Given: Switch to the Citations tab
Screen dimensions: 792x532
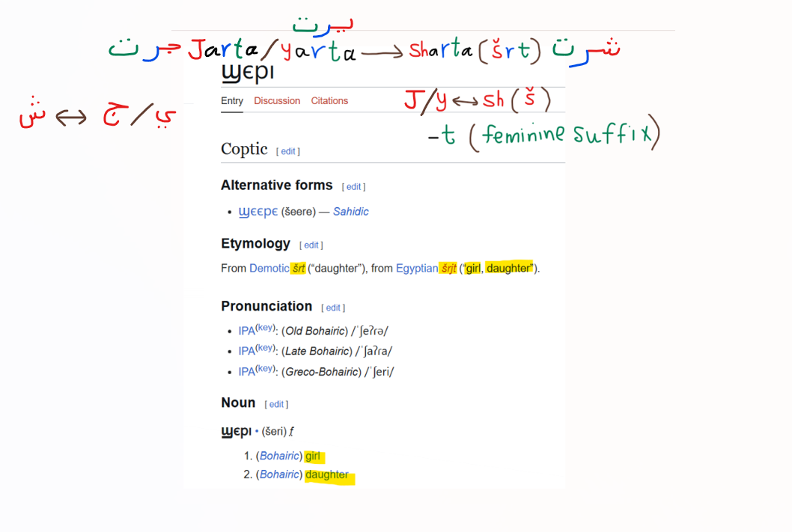Looking at the screenshot, I should (x=329, y=101).
